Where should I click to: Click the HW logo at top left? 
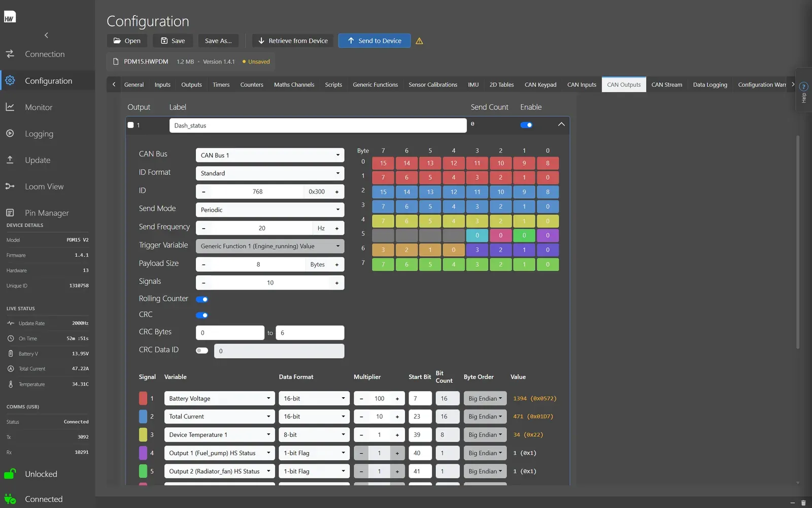coord(10,17)
